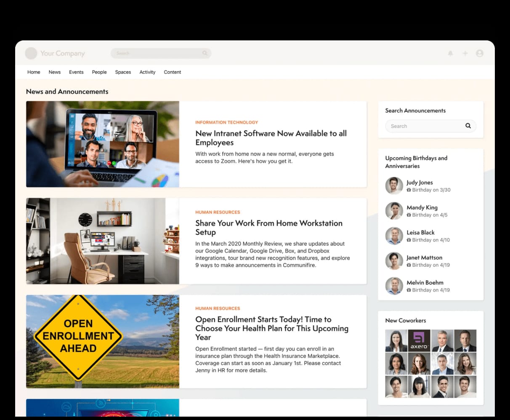The width and height of the screenshot is (510, 420).
Task: Click the gift icon next to Birthday on 4/10
Action: click(409, 240)
